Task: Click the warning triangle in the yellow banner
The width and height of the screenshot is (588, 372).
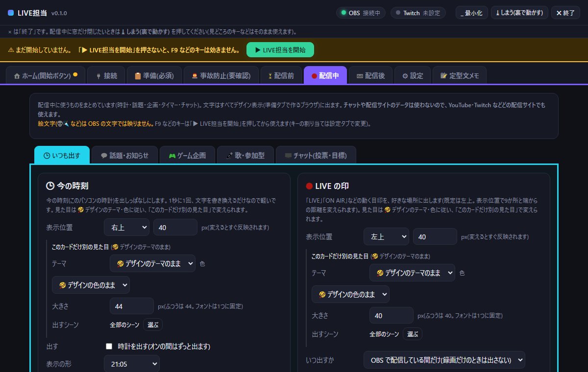Action: click(11, 50)
